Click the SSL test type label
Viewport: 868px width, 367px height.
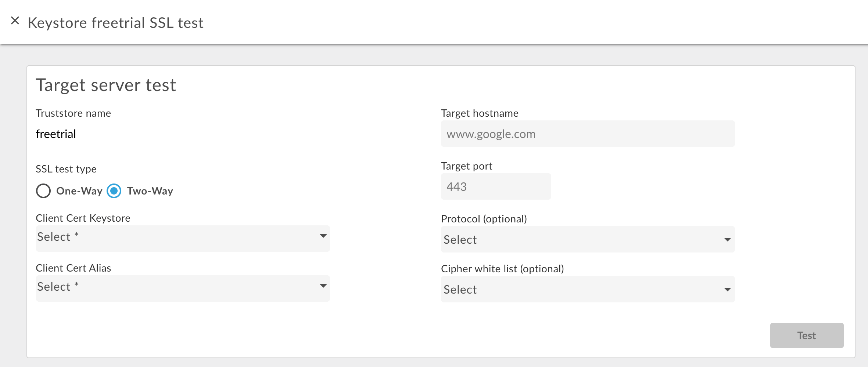[x=66, y=169]
